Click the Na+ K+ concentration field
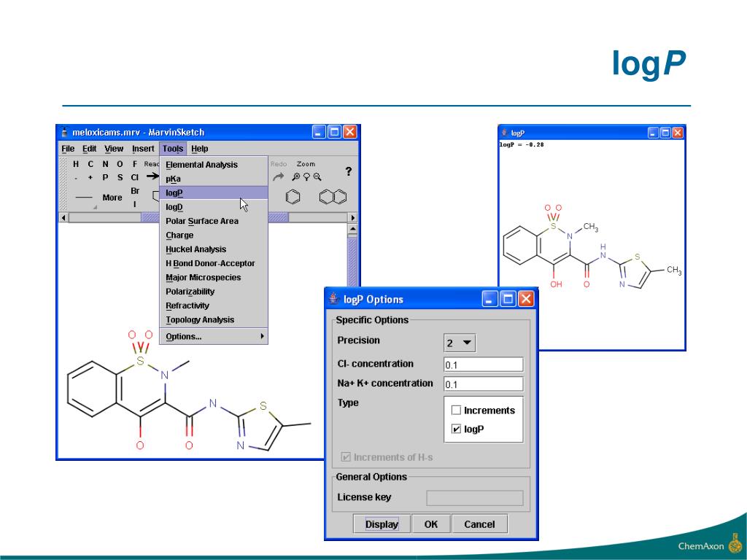Viewport: 747px width, 560px height. coord(483,384)
